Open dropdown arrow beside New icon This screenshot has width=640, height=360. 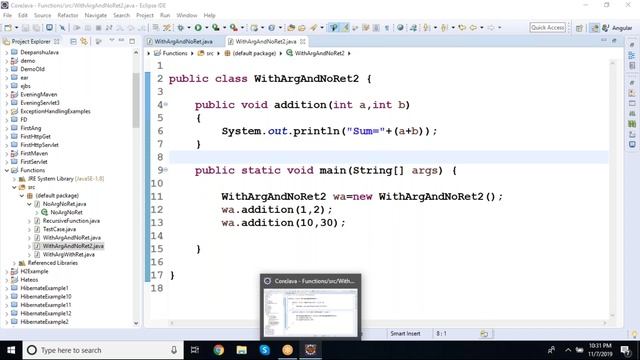coord(16,28)
